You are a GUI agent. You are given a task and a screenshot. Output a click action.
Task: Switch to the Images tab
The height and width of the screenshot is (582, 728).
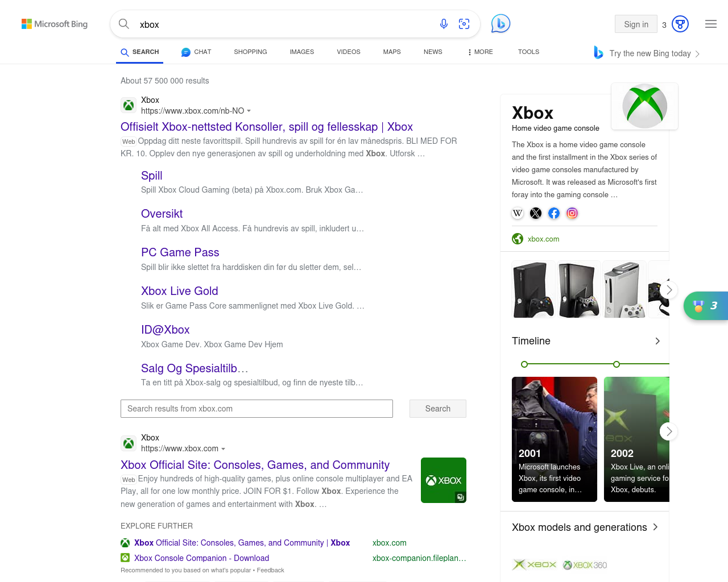pyautogui.click(x=301, y=52)
